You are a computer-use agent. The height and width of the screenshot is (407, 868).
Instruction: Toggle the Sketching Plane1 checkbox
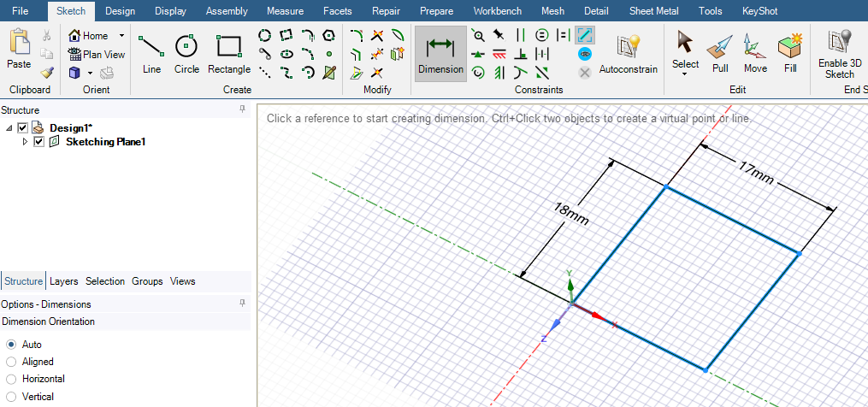click(x=38, y=142)
